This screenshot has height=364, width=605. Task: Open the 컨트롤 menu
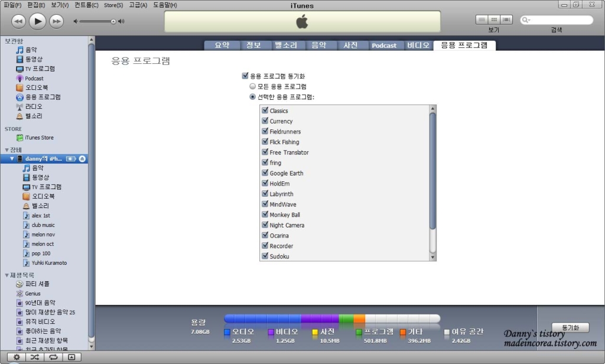tap(86, 5)
